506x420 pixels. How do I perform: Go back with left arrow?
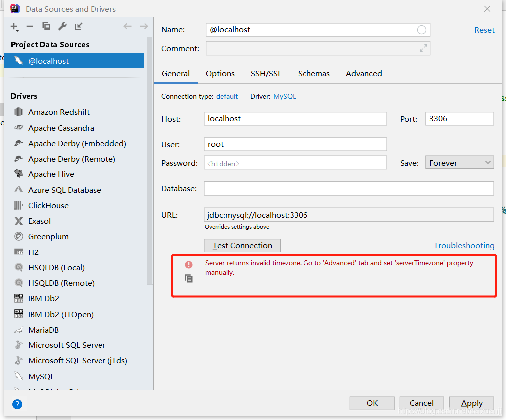click(127, 26)
